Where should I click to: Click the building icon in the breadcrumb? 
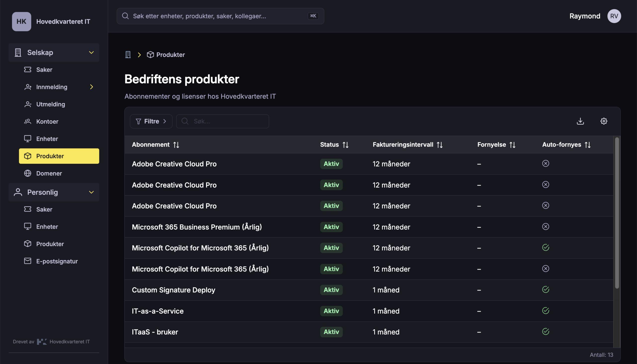[128, 55]
